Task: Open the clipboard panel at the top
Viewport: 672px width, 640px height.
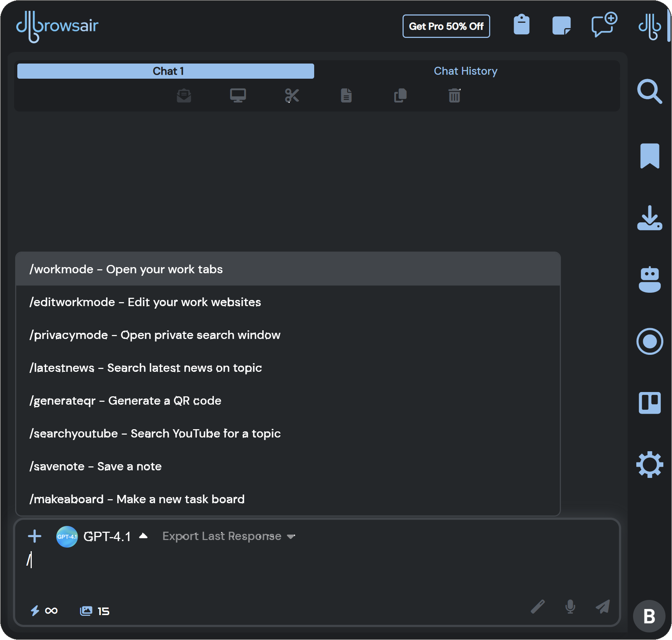Action: [521, 25]
